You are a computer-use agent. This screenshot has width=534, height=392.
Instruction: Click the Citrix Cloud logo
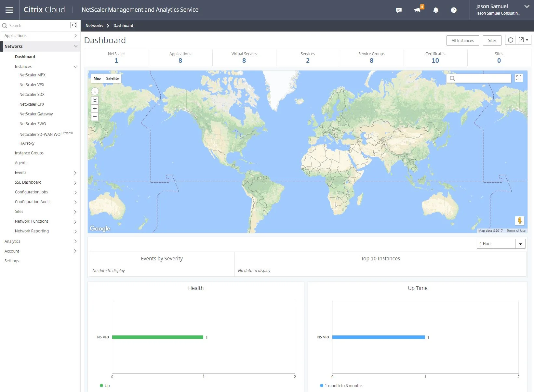(44, 10)
